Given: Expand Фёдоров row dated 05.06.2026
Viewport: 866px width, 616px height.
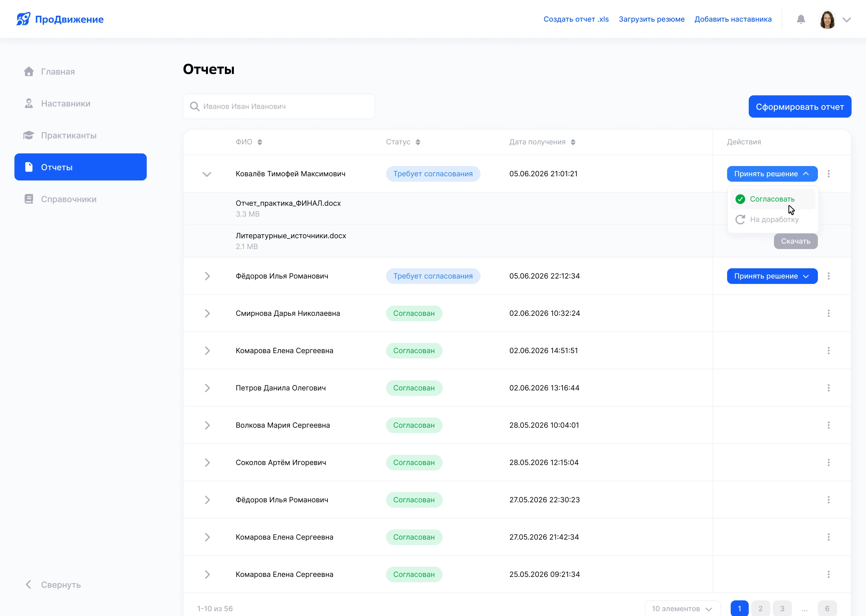Looking at the screenshot, I should click(207, 276).
